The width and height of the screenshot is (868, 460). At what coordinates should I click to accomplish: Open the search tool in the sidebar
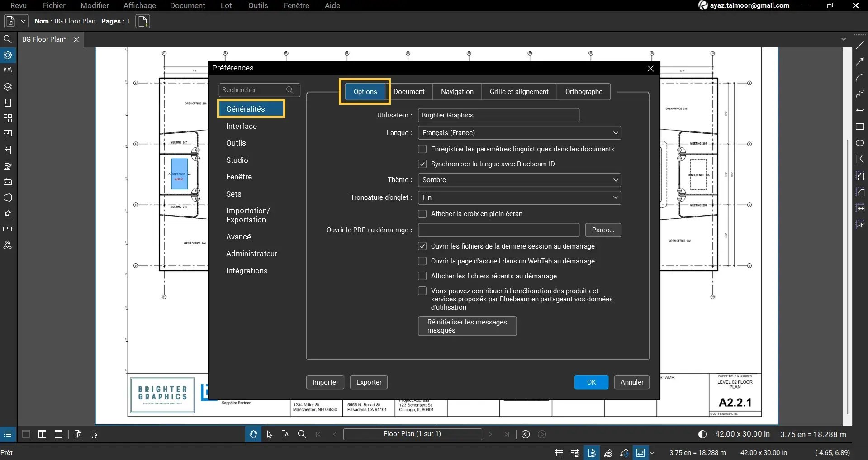coord(8,39)
